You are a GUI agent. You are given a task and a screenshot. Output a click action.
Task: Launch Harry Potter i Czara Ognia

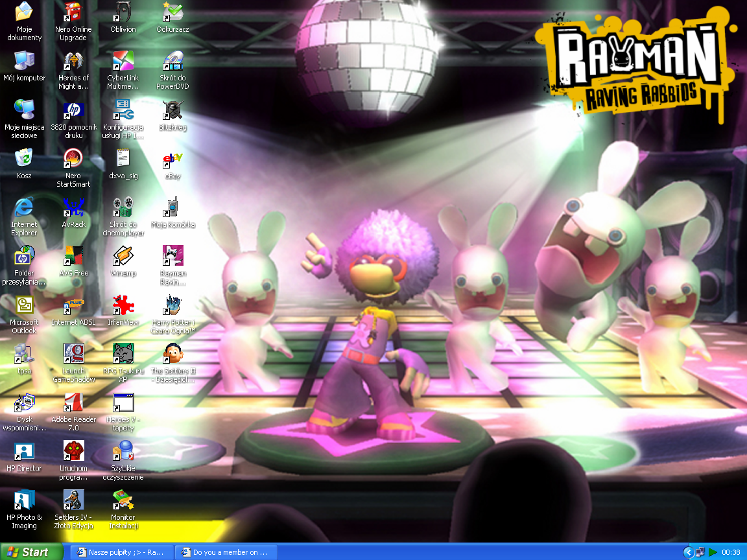[x=172, y=305]
